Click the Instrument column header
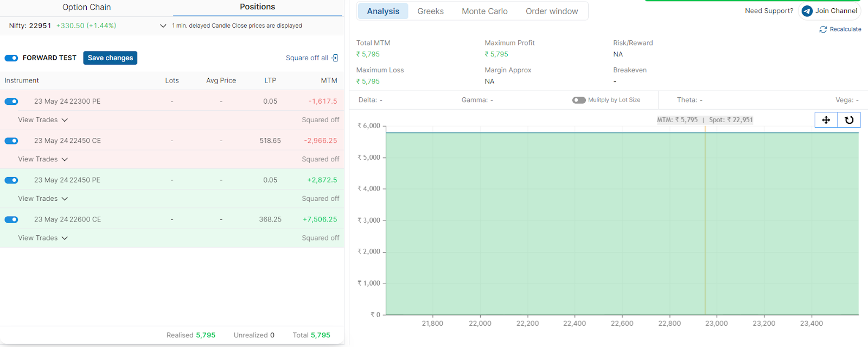 tap(22, 80)
